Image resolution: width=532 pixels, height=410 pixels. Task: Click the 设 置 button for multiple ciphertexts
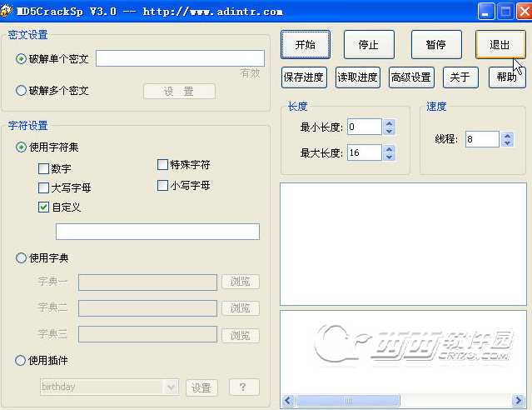(179, 92)
